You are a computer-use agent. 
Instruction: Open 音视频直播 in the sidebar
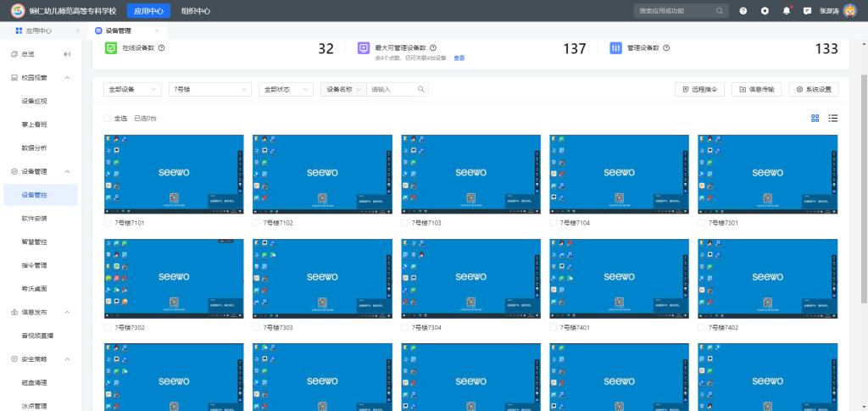pyautogui.click(x=37, y=336)
